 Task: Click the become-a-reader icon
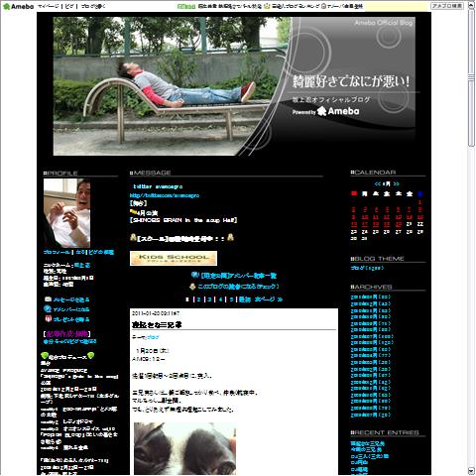tap(192, 287)
